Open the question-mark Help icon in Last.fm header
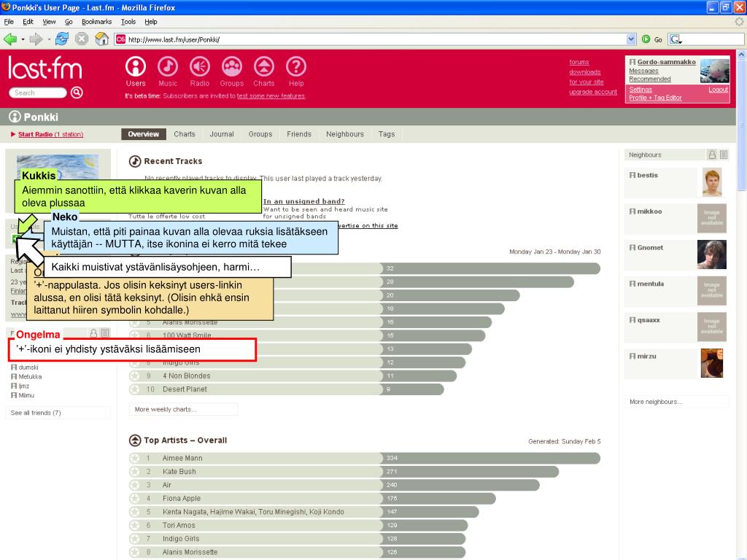Viewport: 747px width, 560px height. pos(296,66)
